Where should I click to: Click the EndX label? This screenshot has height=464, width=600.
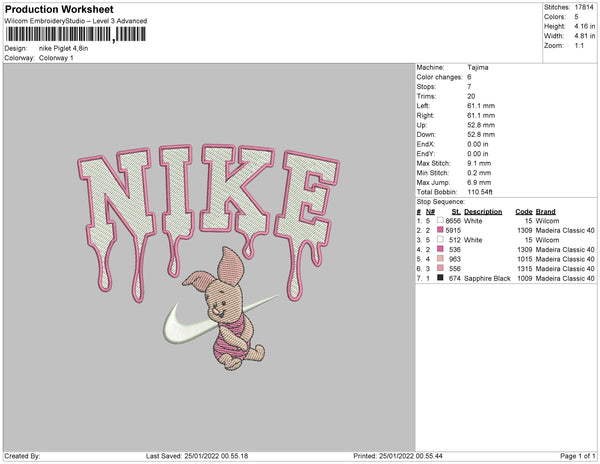(x=426, y=144)
